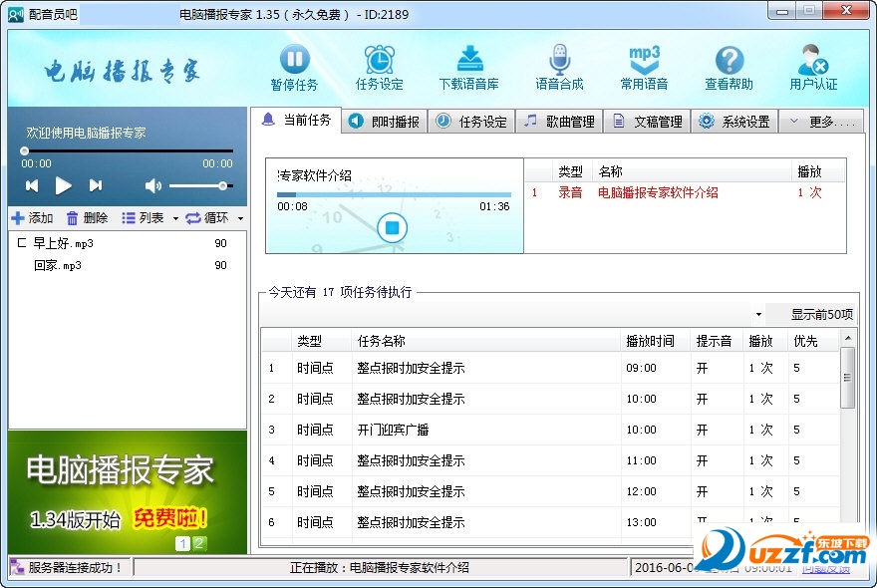
Task: Open 查看帮助 help from the toolbar
Action: click(x=730, y=66)
